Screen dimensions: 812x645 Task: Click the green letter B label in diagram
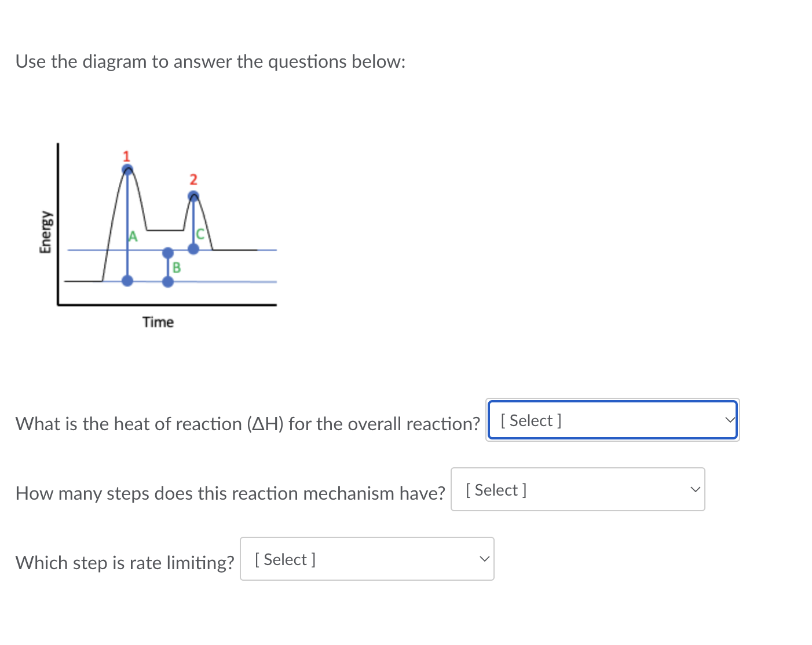pos(177,267)
